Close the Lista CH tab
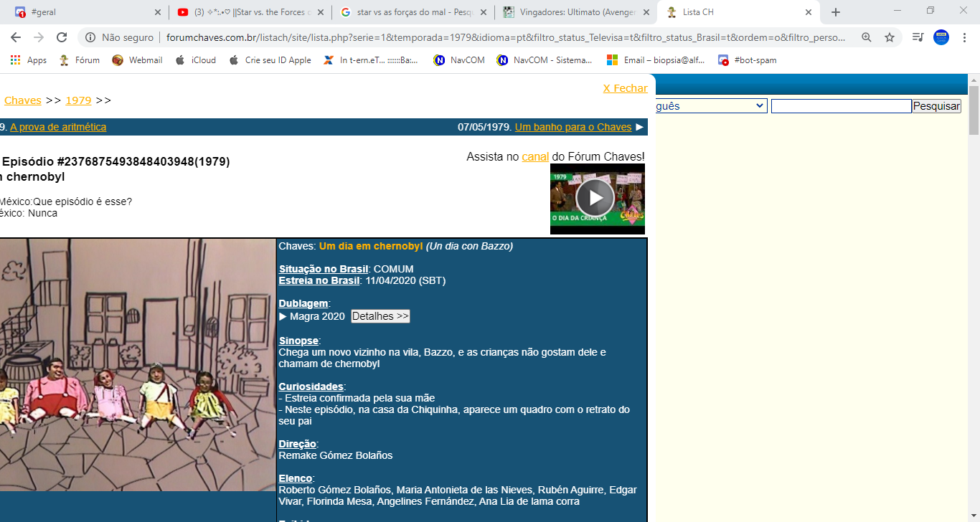Image resolution: width=980 pixels, height=522 pixels. 809,12
